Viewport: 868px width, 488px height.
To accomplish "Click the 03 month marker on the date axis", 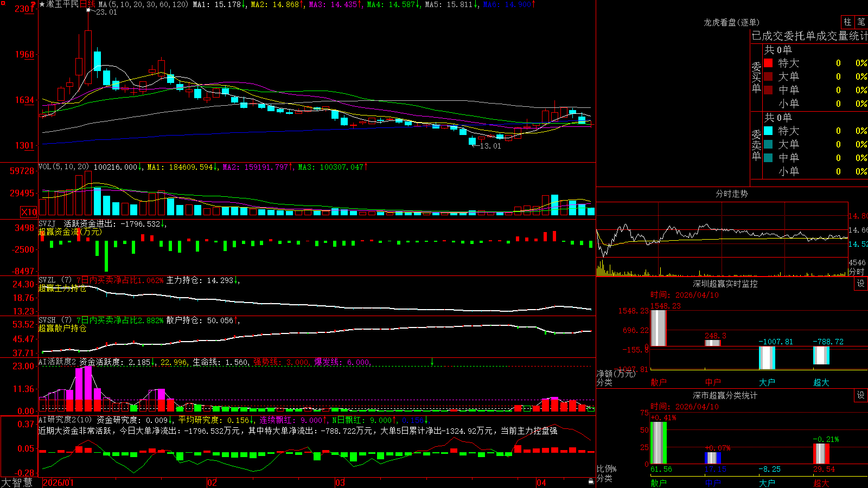I will point(340,483).
